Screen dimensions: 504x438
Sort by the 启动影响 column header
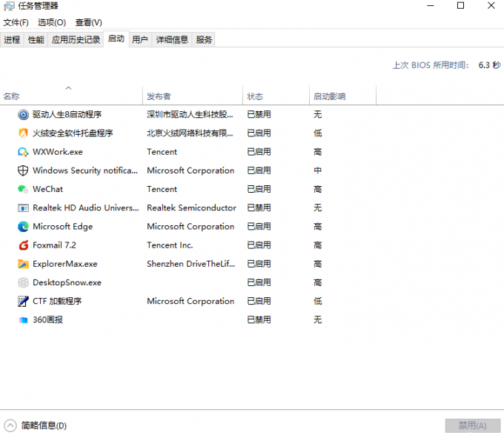pyautogui.click(x=342, y=96)
